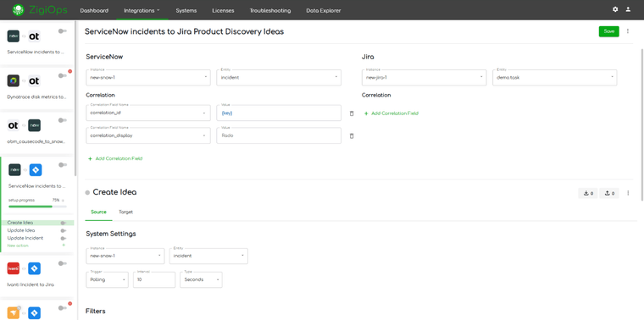Go to the Systems menu

point(186,11)
